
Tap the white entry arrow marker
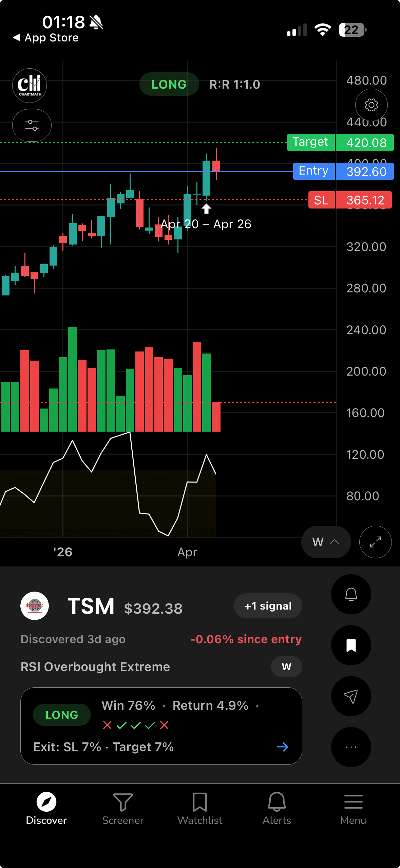206,209
